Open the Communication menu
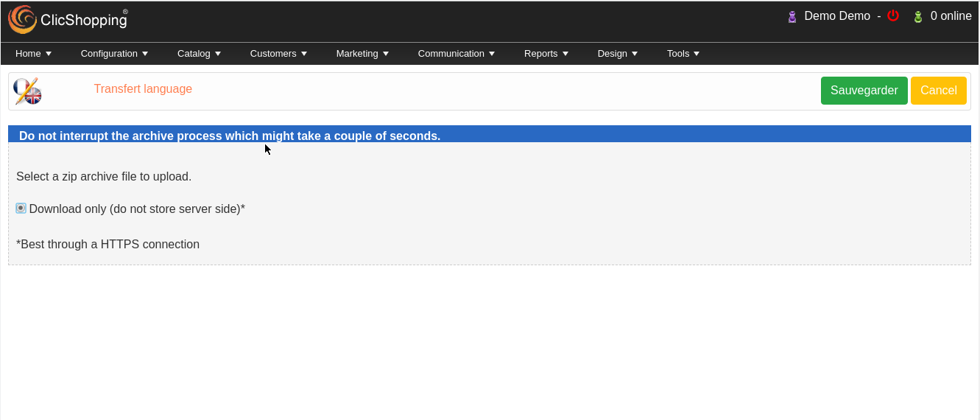Screen dimensions: 980x420 [x=456, y=54]
